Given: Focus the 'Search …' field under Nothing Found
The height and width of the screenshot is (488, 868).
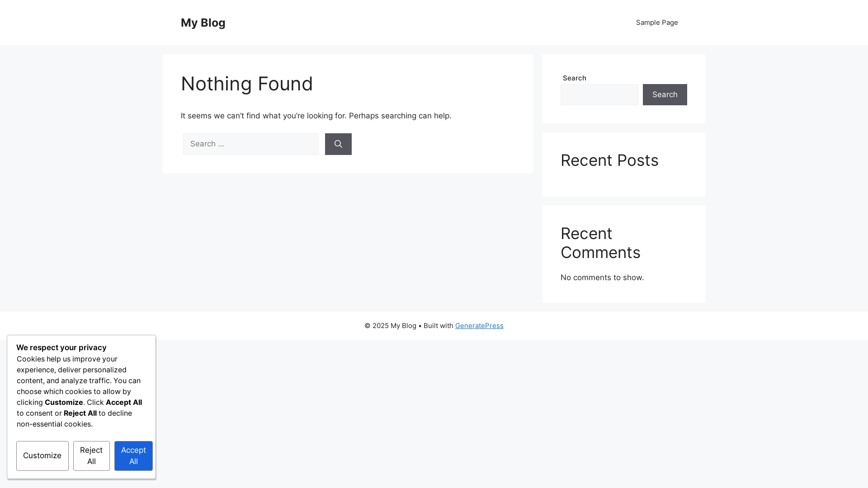Looking at the screenshot, I should pos(251,144).
